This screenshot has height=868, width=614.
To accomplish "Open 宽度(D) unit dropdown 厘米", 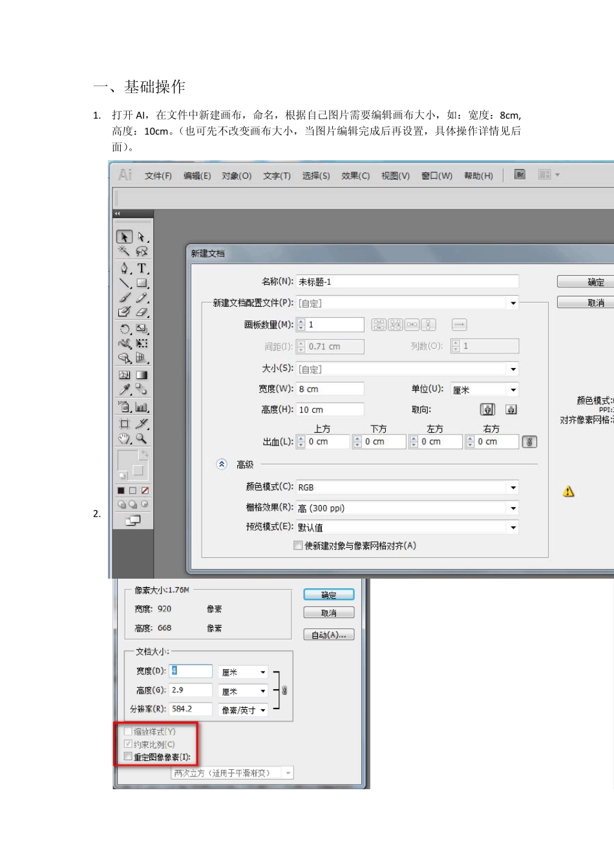I will pos(243,672).
